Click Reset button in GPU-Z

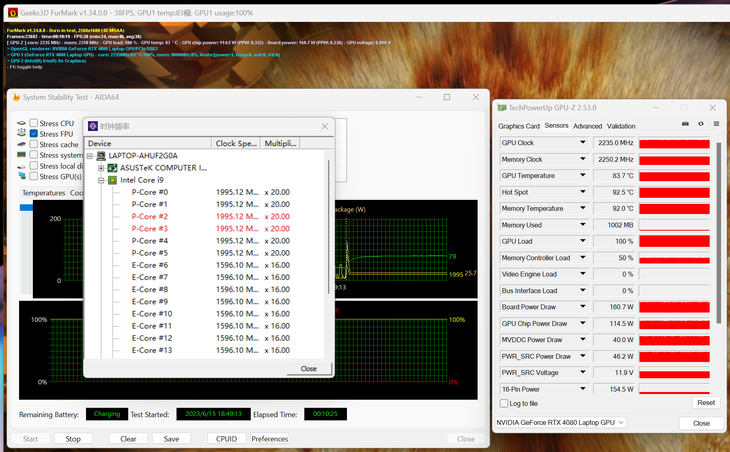click(x=706, y=403)
